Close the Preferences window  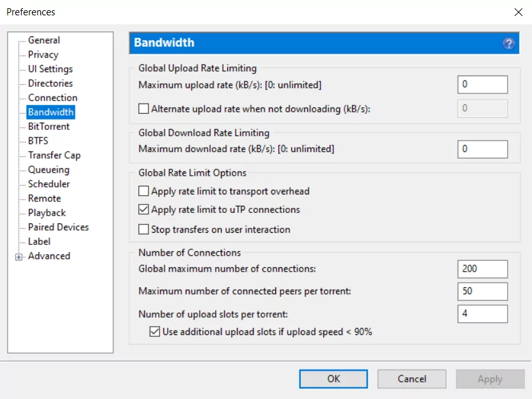[x=518, y=12]
